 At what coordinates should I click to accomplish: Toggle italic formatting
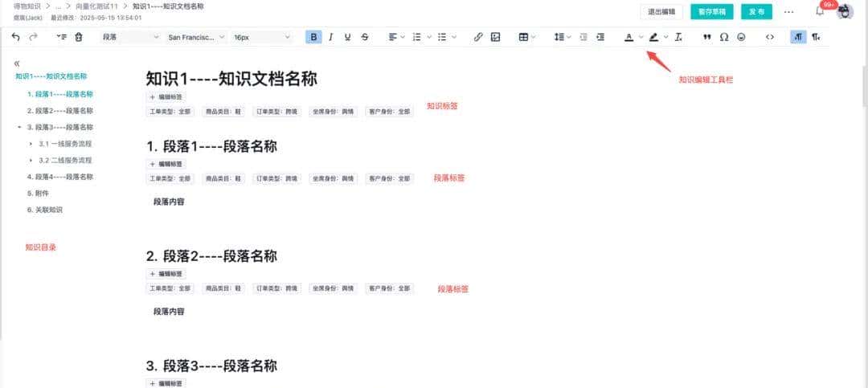330,37
